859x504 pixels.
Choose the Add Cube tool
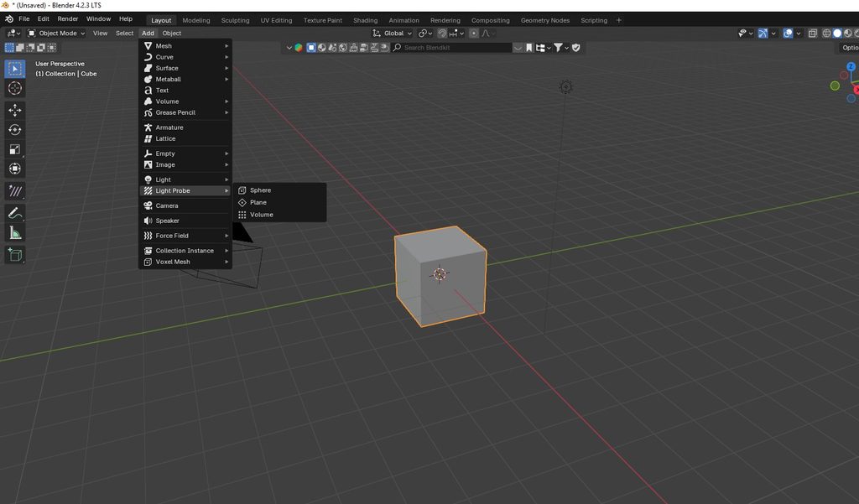click(x=15, y=255)
